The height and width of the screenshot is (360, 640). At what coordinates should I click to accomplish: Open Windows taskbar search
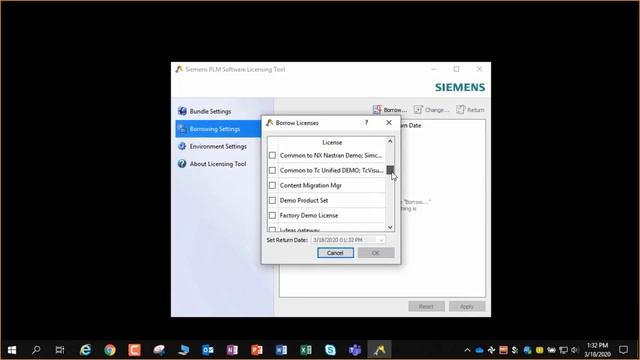tap(36, 350)
